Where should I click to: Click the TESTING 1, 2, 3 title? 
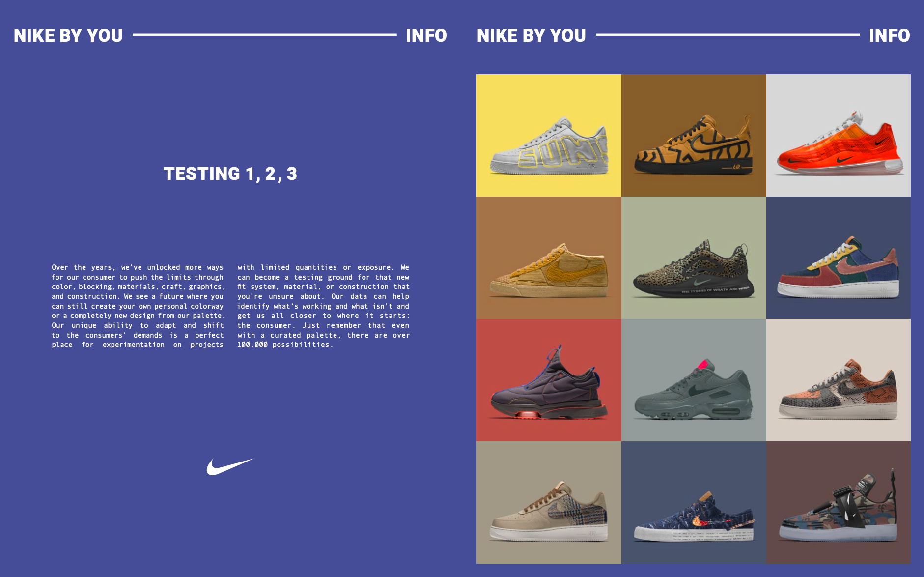click(230, 173)
